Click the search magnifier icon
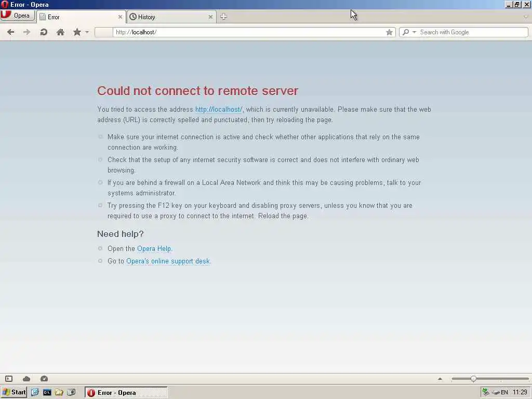Screen dimensions: 532x399 pos(406,32)
